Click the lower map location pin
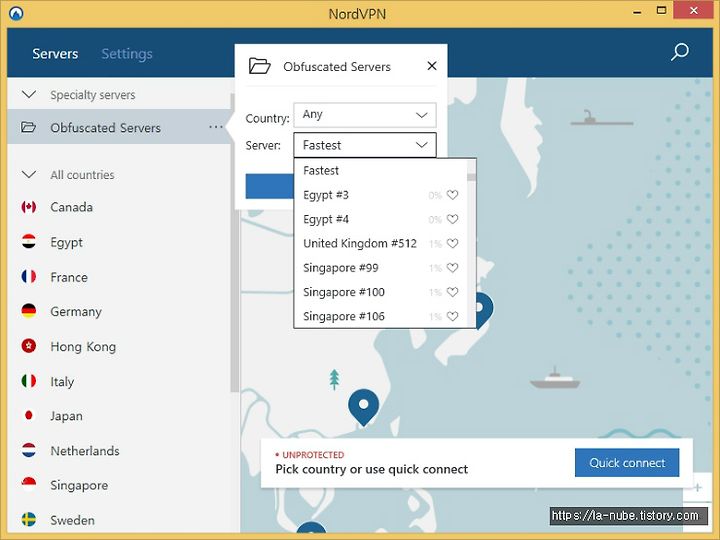Viewport: 720px width, 540px height. (x=363, y=408)
